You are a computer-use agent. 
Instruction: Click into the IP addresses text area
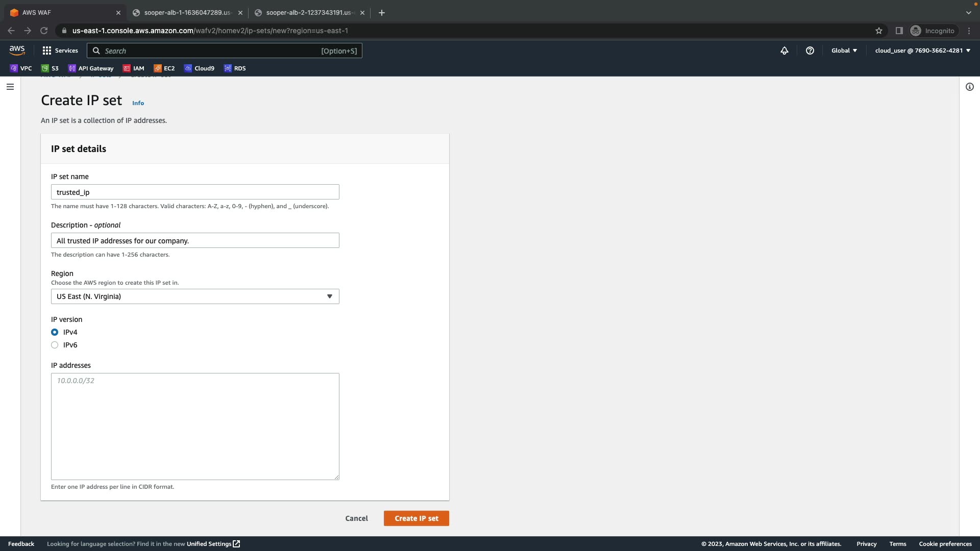[195, 426]
